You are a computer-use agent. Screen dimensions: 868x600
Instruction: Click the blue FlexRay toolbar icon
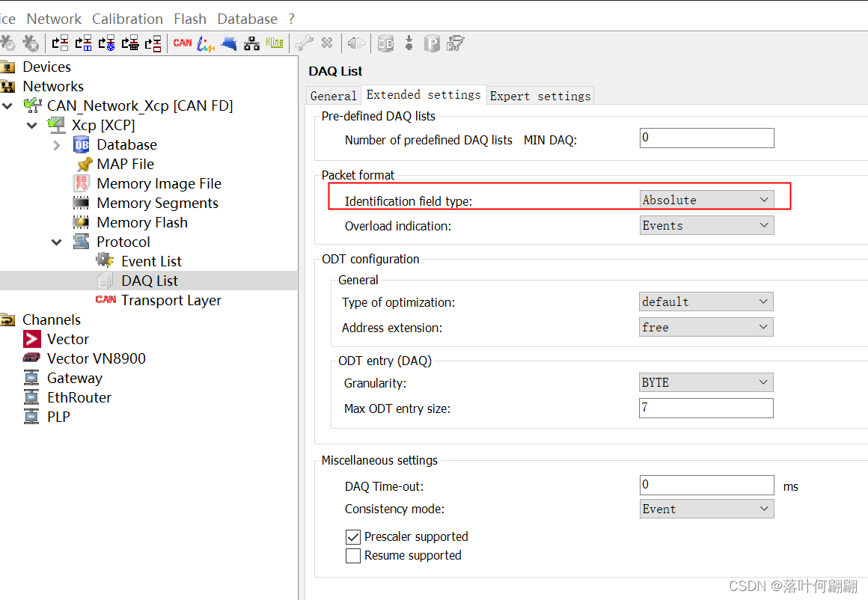[x=229, y=43]
